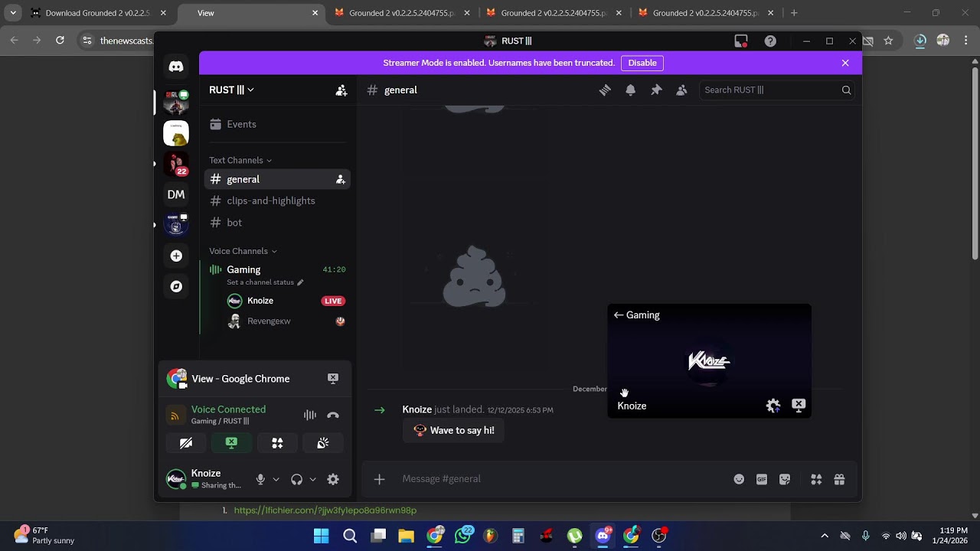This screenshot has width=980, height=551.
Task: Open microphone input options arrow
Action: [x=276, y=479]
